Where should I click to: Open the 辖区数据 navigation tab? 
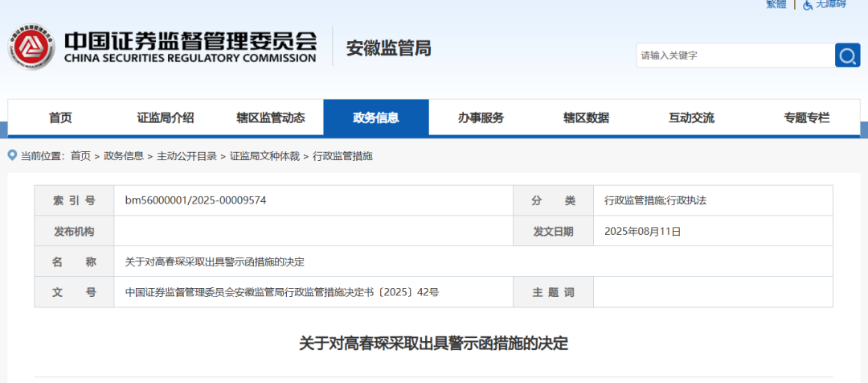tap(586, 117)
